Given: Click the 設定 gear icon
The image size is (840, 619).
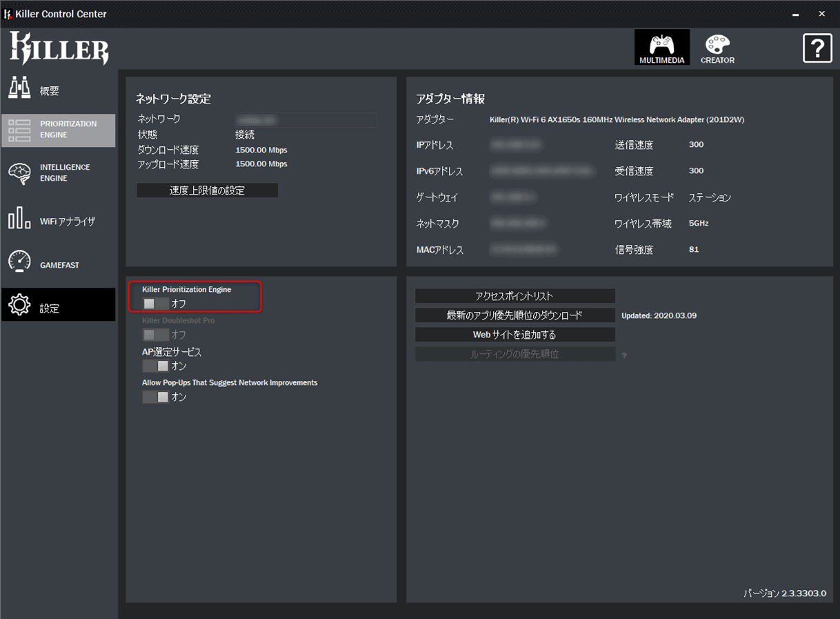Looking at the screenshot, I should coord(19,304).
